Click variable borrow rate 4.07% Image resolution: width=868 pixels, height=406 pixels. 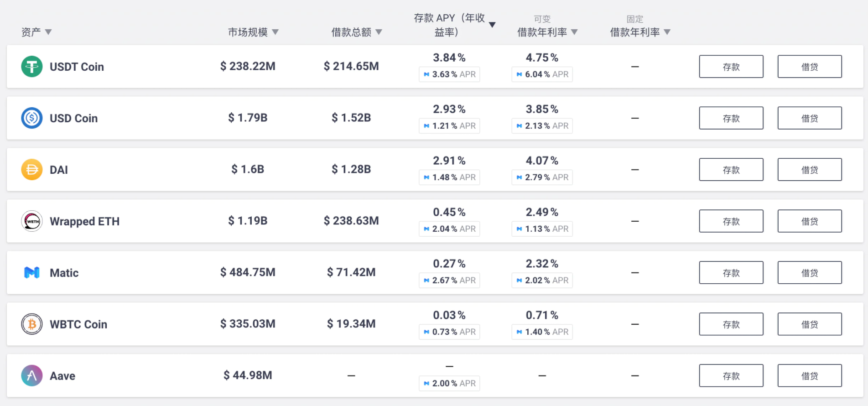click(542, 161)
